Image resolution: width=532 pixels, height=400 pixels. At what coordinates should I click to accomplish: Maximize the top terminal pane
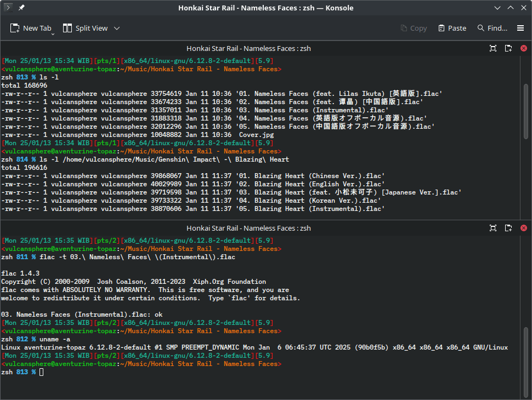point(493,48)
